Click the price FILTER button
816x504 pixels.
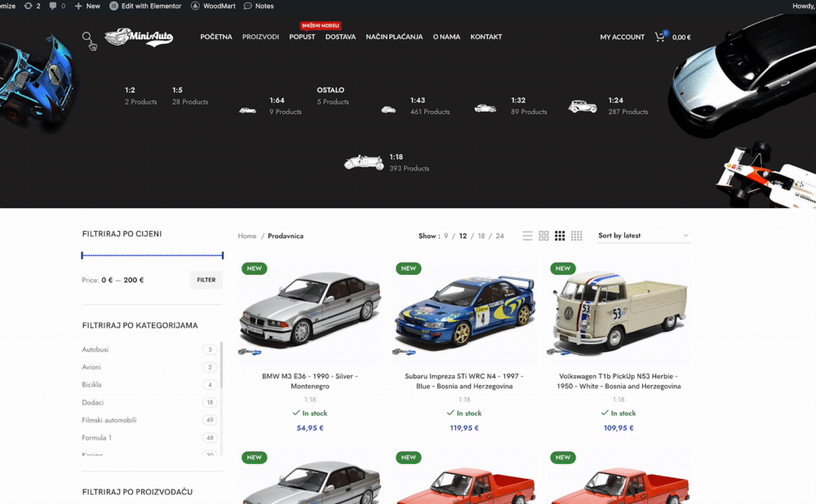(x=206, y=280)
